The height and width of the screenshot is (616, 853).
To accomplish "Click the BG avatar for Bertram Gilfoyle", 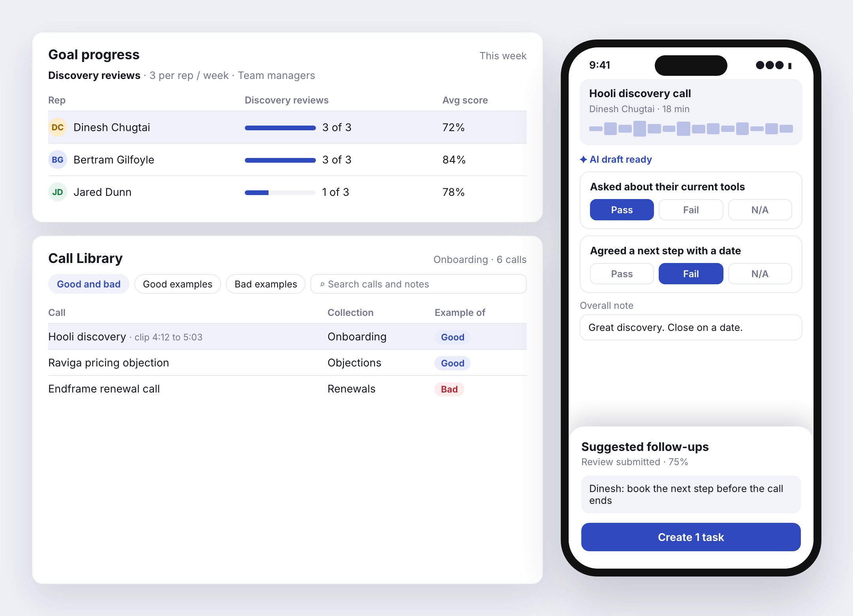I will tap(58, 160).
